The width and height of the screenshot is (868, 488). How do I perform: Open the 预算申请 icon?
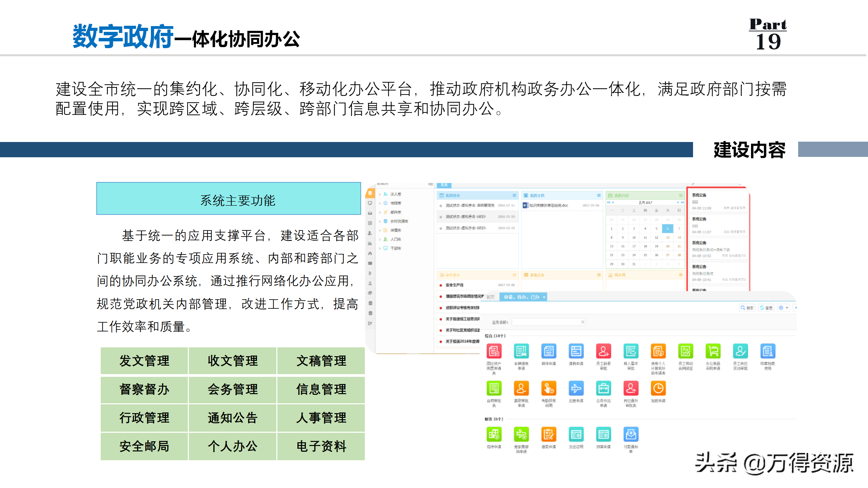pos(604,434)
